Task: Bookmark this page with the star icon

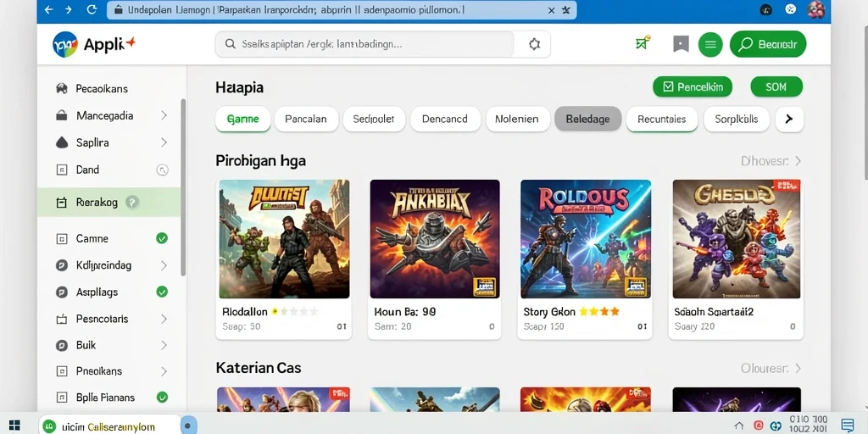Action: (565, 10)
